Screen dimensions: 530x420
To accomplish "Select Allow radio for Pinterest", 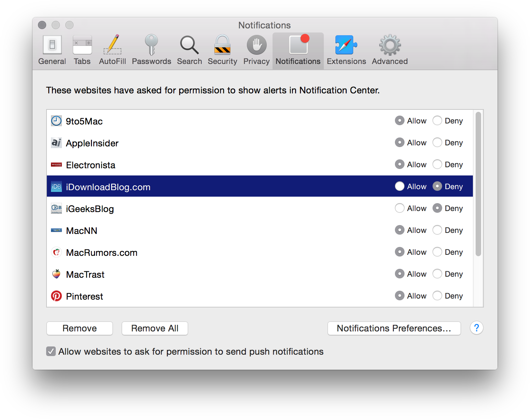I will point(400,296).
